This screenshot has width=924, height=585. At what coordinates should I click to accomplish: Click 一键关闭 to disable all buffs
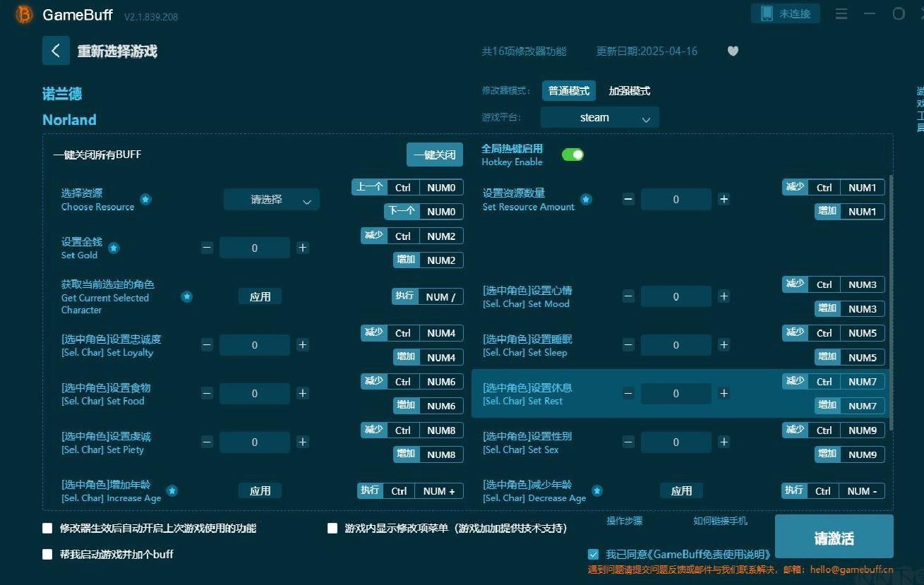435,155
